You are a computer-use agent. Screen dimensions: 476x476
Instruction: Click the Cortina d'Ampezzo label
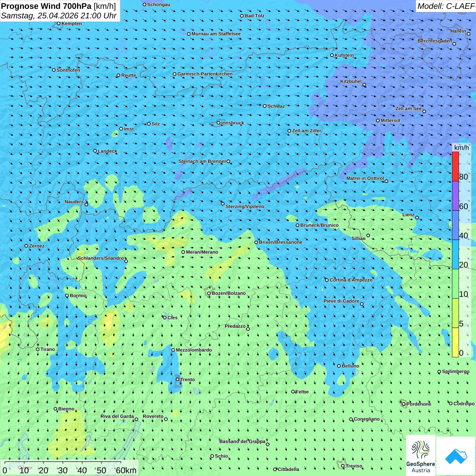coord(351,280)
